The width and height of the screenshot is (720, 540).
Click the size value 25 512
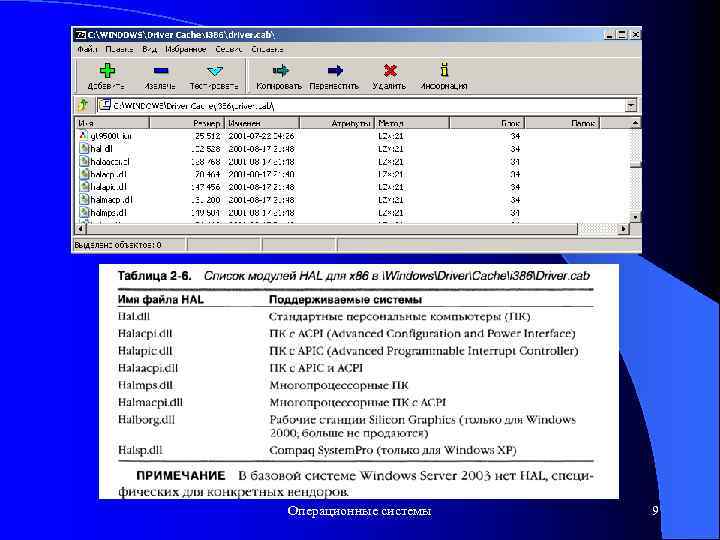(208, 136)
